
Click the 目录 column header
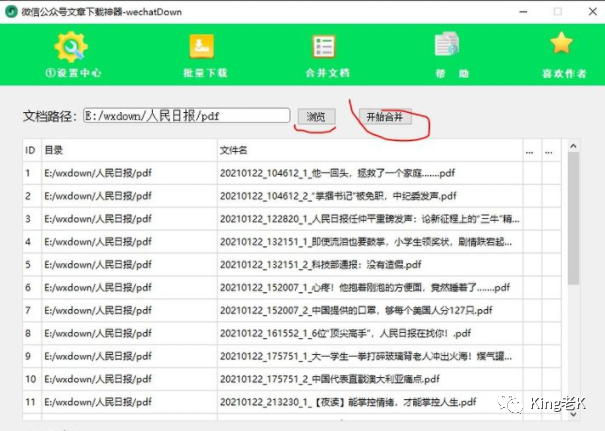coord(129,150)
